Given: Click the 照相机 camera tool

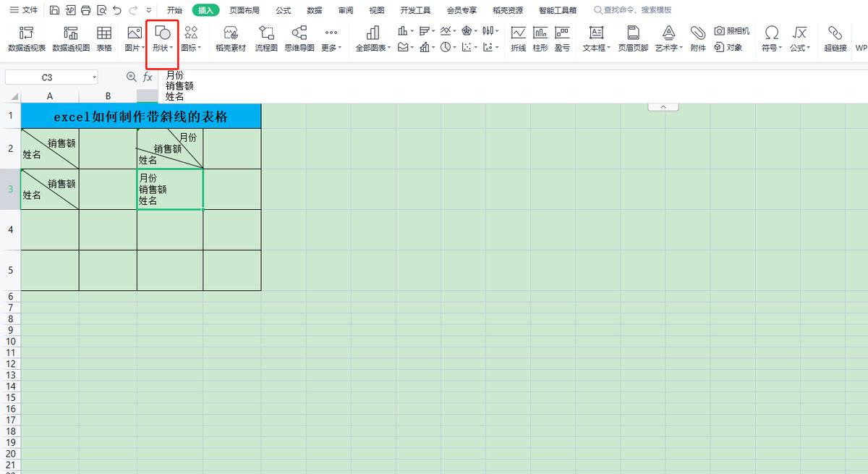Looking at the screenshot, I should click(732, 31).
